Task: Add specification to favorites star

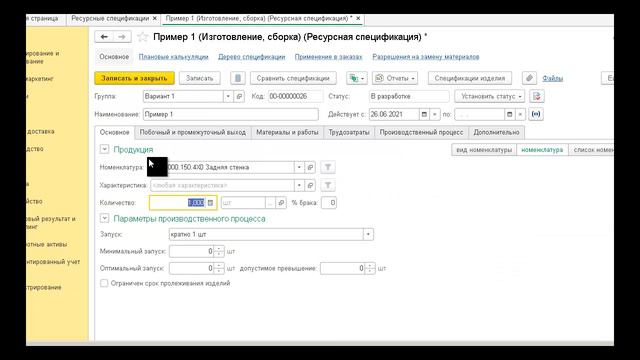Action: (x=142, y=37)
